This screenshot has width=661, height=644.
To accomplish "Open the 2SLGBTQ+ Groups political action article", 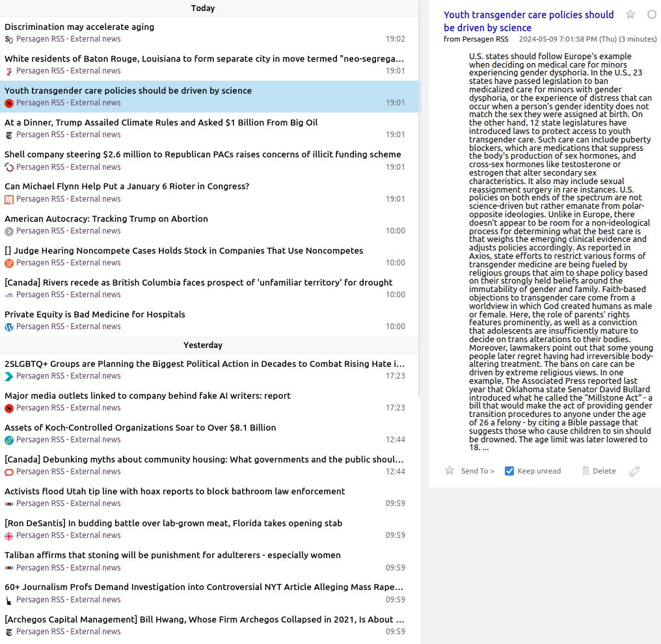I will coord(204,364).
